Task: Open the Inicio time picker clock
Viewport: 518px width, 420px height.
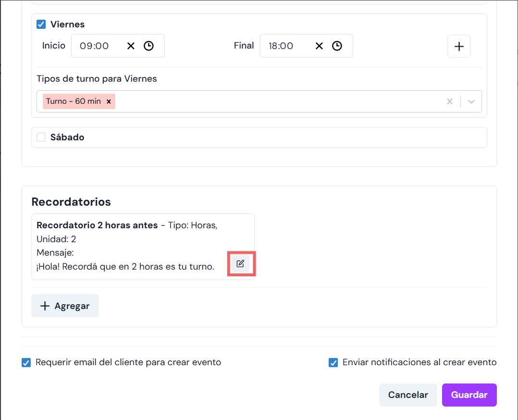Action: (x=149, y=46)
